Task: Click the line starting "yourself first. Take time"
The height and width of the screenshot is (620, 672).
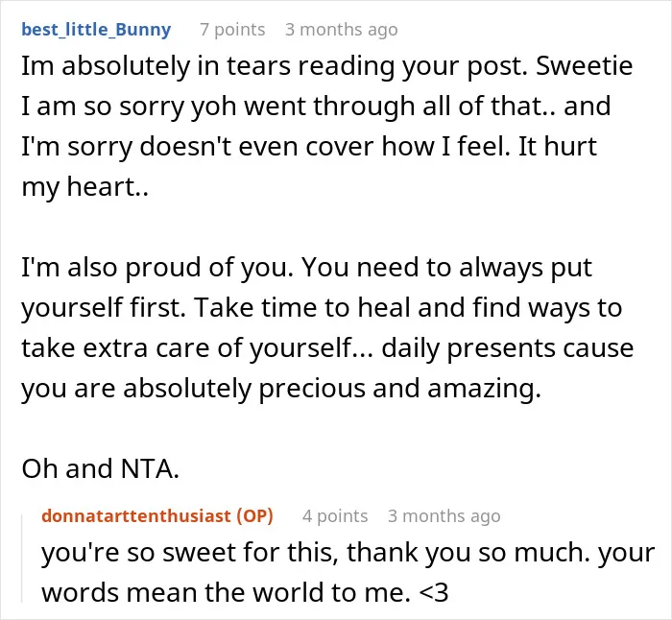Action: [x=322, y=308]
